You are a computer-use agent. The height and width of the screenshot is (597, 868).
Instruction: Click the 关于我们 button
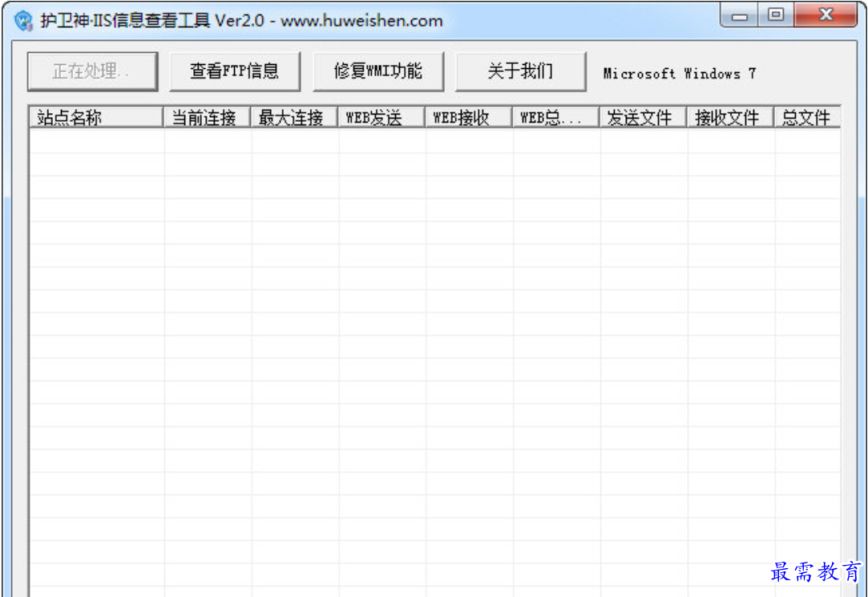pyautogui.click(x=519, y=71)
